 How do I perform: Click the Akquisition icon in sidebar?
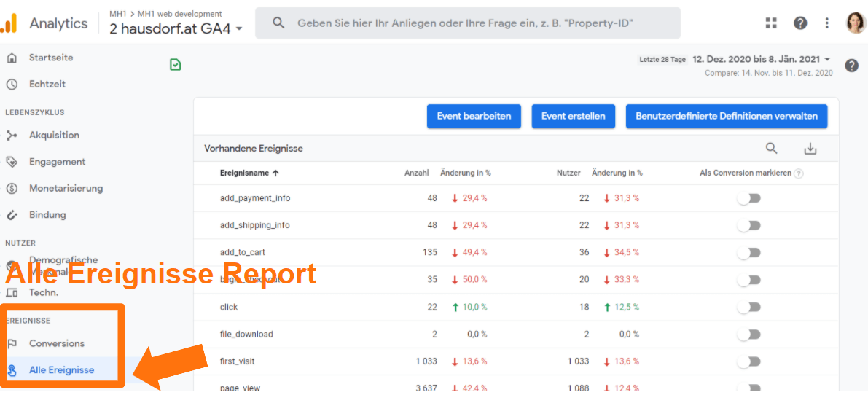coord(12,136)
